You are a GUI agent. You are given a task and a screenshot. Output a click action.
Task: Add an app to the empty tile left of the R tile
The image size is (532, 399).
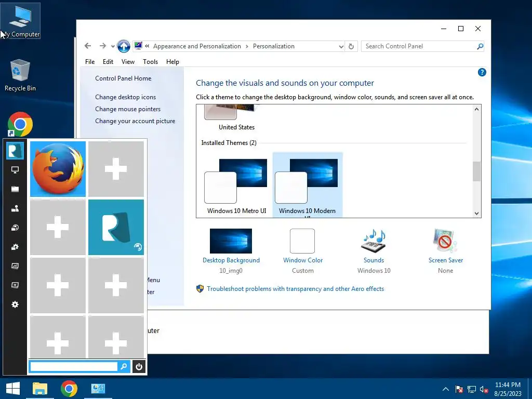[x=58, y=227]
